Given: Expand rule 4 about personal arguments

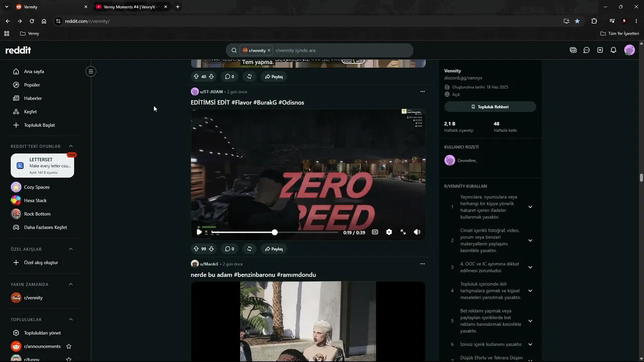Looking at the screenshot, I should point(530,291).
